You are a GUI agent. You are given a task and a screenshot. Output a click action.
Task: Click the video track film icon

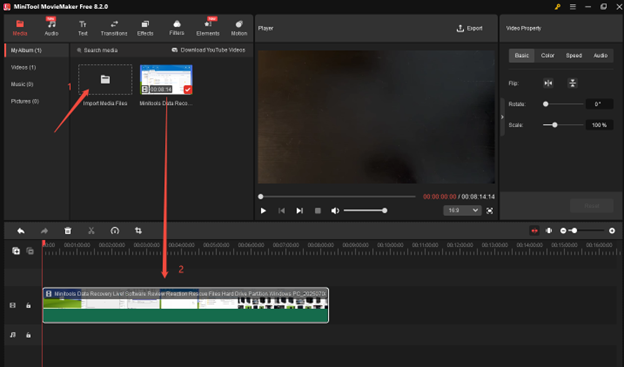(13, 305)
